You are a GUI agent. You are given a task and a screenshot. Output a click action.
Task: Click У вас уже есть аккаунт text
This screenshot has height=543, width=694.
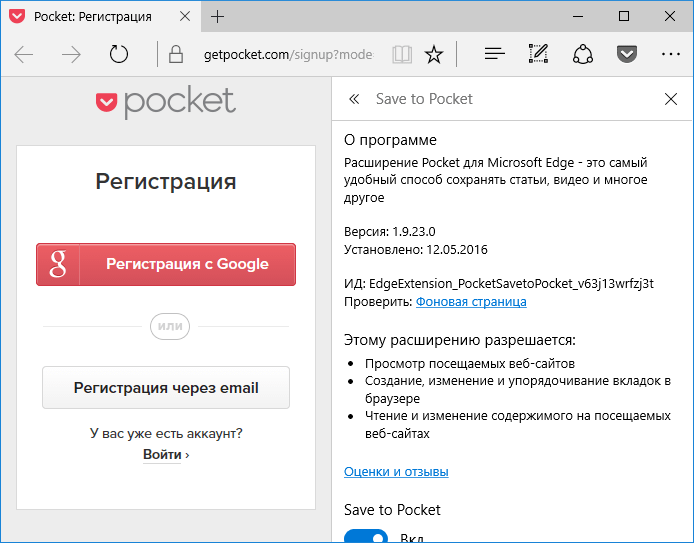click(166, 433)
